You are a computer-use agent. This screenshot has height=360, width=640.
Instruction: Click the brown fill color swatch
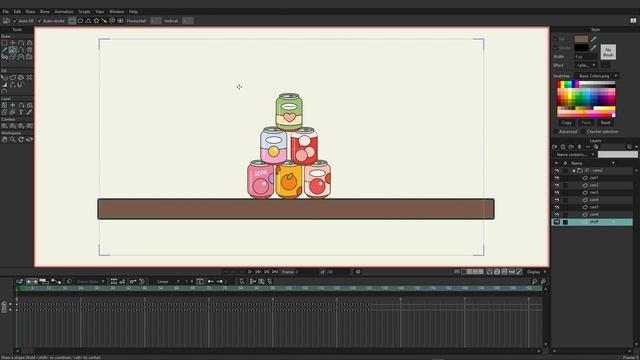(581, 39)
